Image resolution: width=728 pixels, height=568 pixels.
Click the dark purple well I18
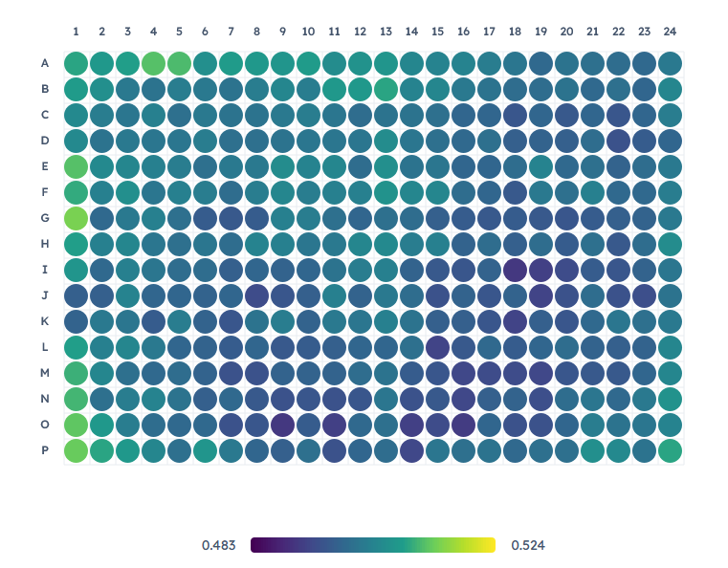[x=515, y=270]
